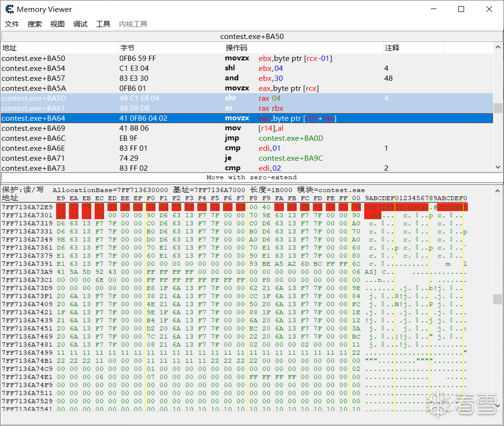This screenshot has width=504, height=426.
Task: Select the or rax,rbx row at contest.exe+BA61
Action: click(x=247, y=108)
